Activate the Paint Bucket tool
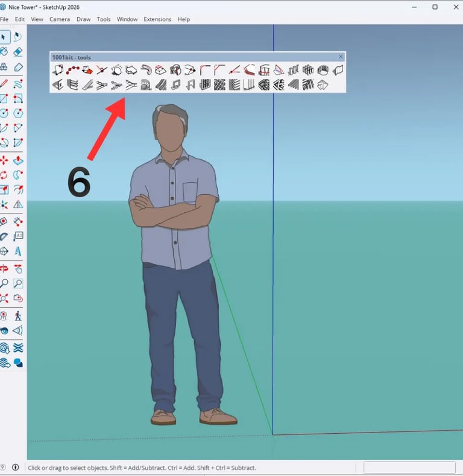The image size is (463, 476). tap(4, 52)
